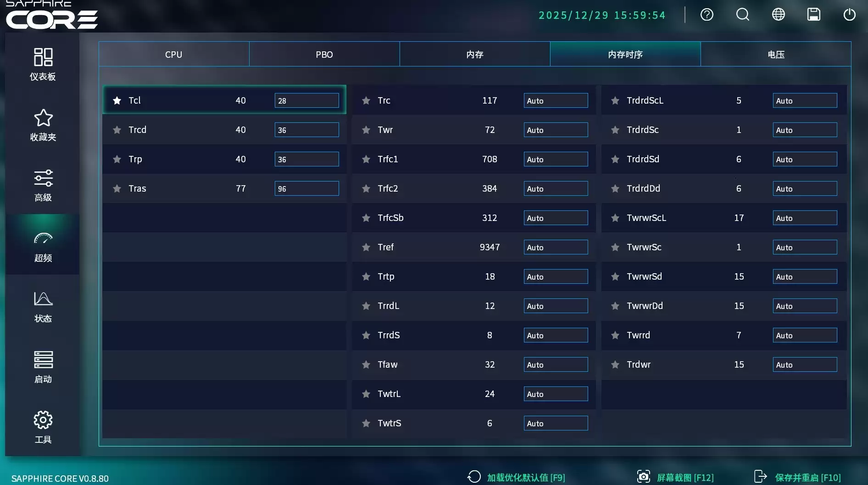This screenshot has width=868, height=485.
Task: Click 加载优化默认值 to load optimized defaults
Action: (x=526, y=477)
